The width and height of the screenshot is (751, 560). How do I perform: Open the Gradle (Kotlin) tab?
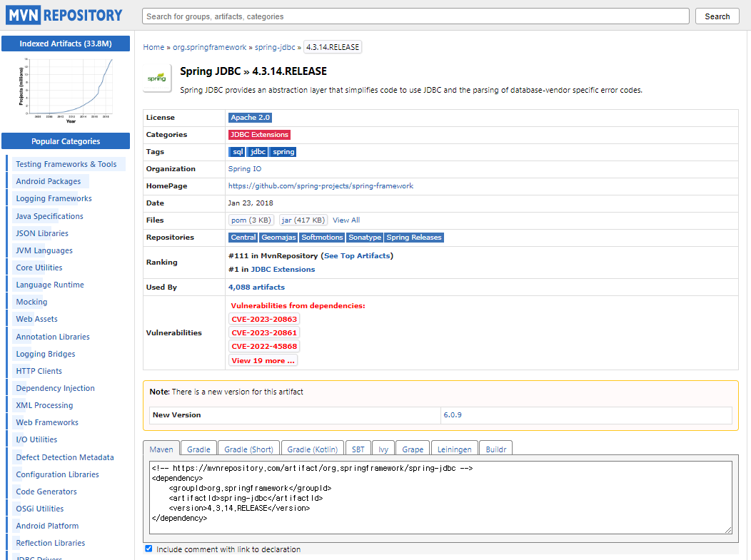click(312, 449)
